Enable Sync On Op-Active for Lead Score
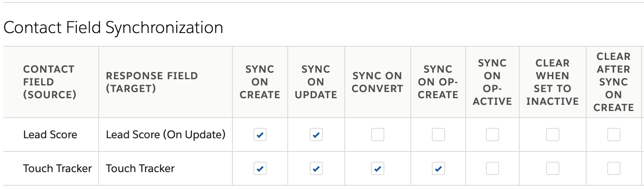This screenshot has width=644, height=189. click(x=492, y=135)
